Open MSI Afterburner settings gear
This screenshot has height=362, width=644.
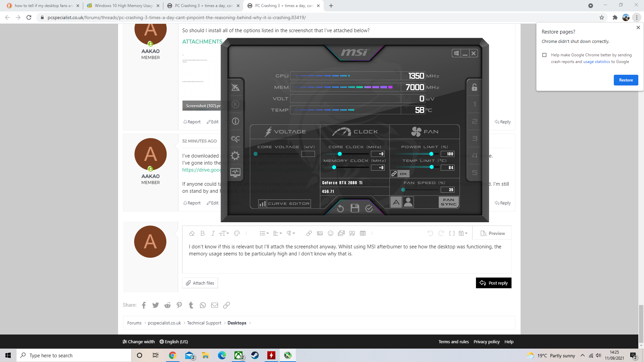(235, 156)
